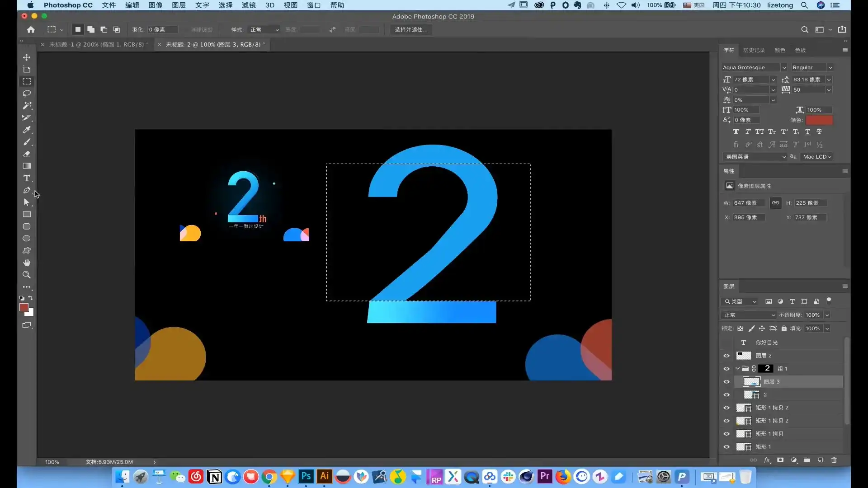Collapse the 组 1 layer group

coord(738,369)
